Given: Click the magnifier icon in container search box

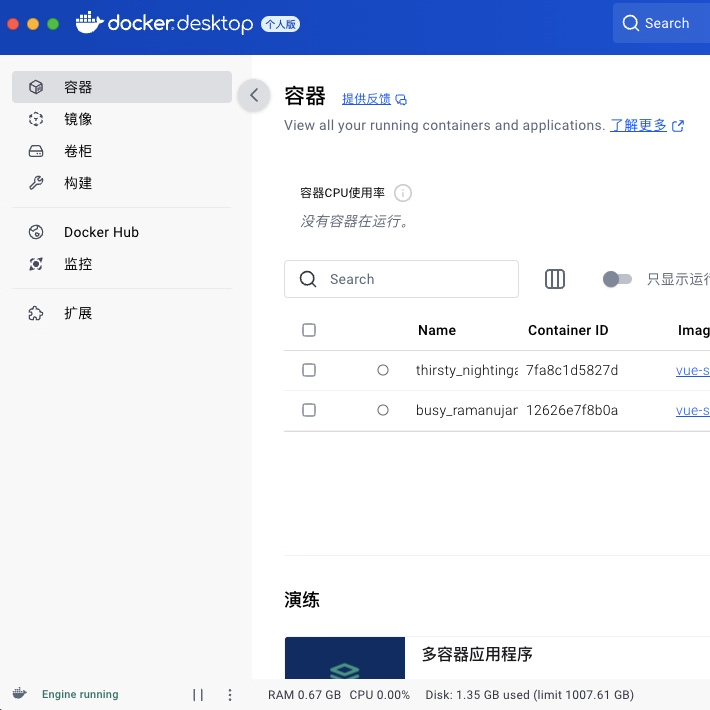Looking at the screenshot, I should point(308,279).
